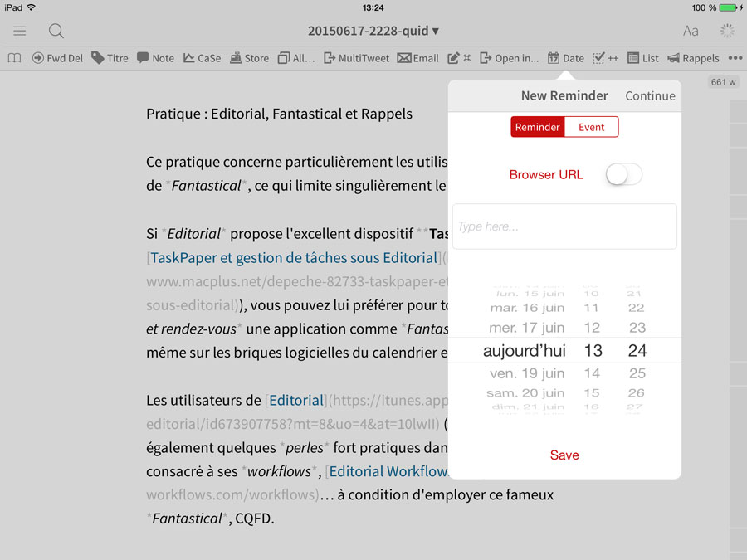Image resolution: width=747 pixels, height=560 pixels.
Task: Pick 'mer. 17 juin' in date wheel
Action: click(527, 328)
